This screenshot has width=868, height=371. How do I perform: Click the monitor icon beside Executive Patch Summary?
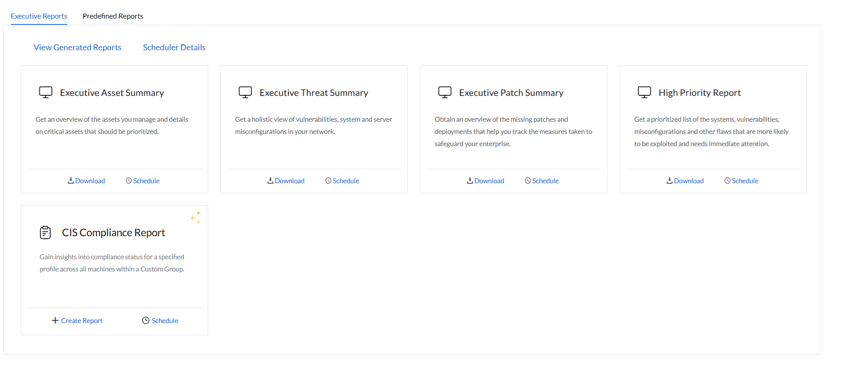point(445,92)
